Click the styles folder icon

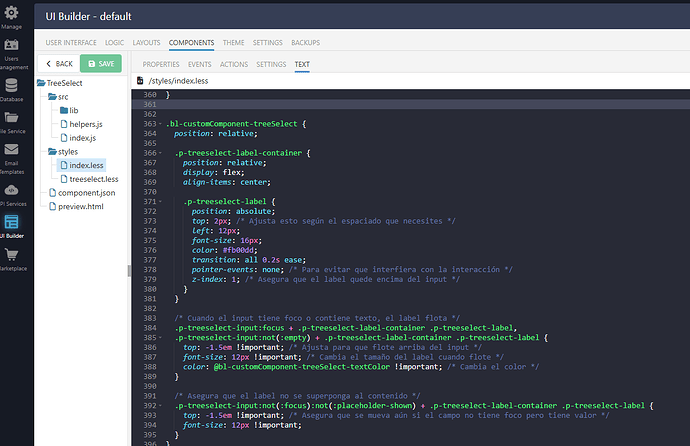pos(52,151)
